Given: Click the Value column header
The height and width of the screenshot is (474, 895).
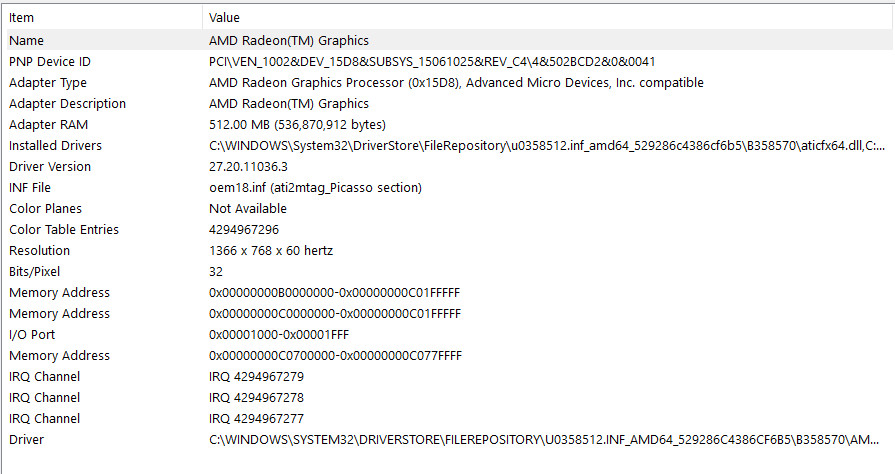Looking at the screenshot, I should coord(548,18).
